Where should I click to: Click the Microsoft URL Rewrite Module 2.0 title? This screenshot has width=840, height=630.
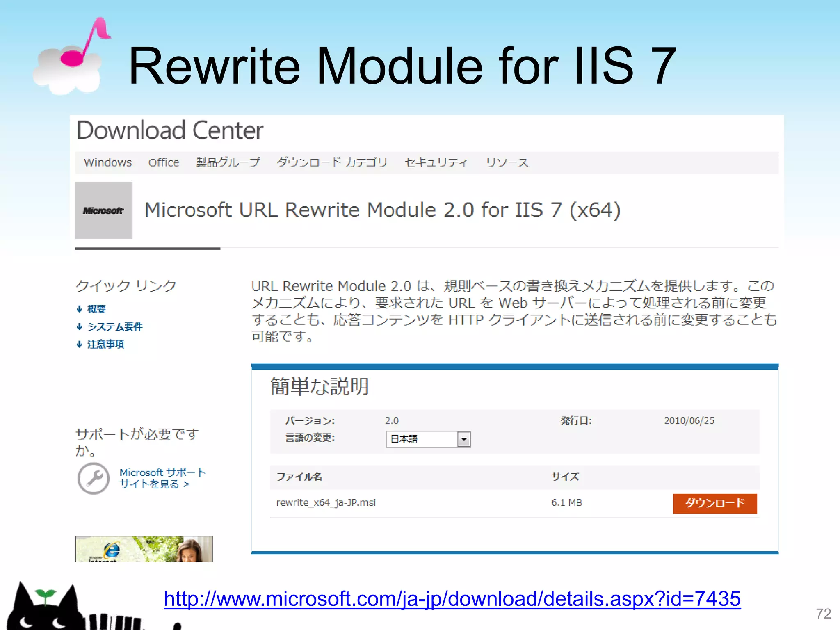(382, 210)
